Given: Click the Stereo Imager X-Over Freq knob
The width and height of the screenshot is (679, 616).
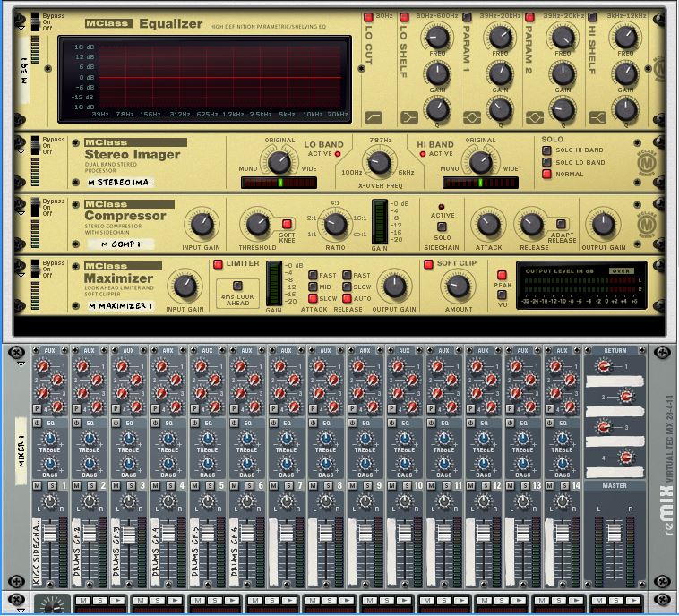Looking at the screenshot, I should [380, 161].
